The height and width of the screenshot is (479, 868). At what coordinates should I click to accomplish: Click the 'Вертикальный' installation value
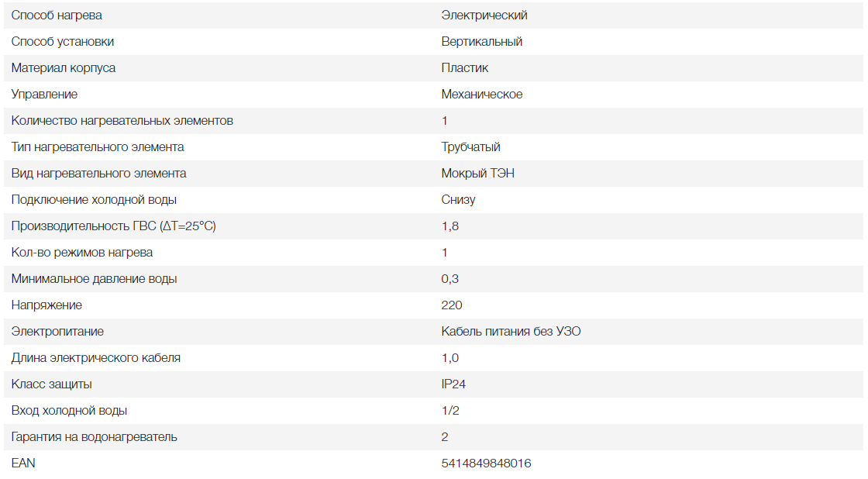[482, 42]
